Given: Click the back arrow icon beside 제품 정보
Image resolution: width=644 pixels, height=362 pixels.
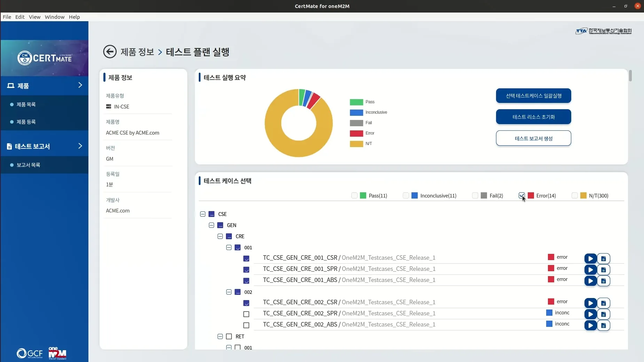Looking at the screenshot, I should (110, 52).
